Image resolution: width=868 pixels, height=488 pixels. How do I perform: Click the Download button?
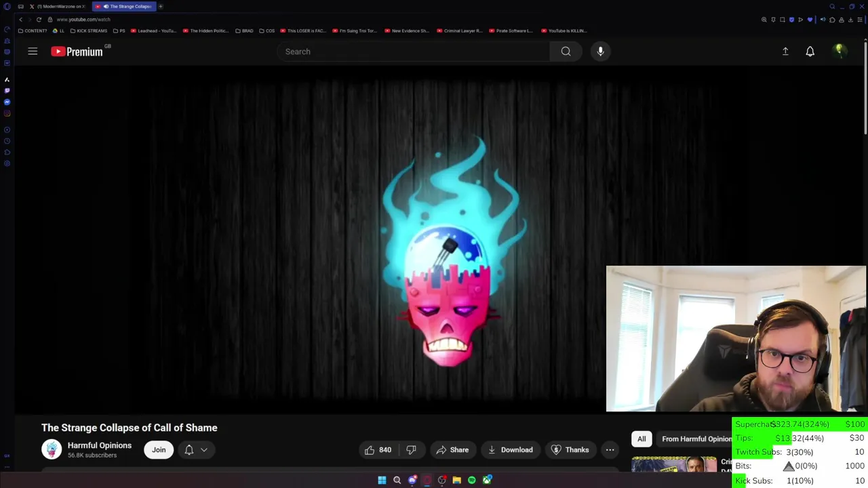(510, 450)
